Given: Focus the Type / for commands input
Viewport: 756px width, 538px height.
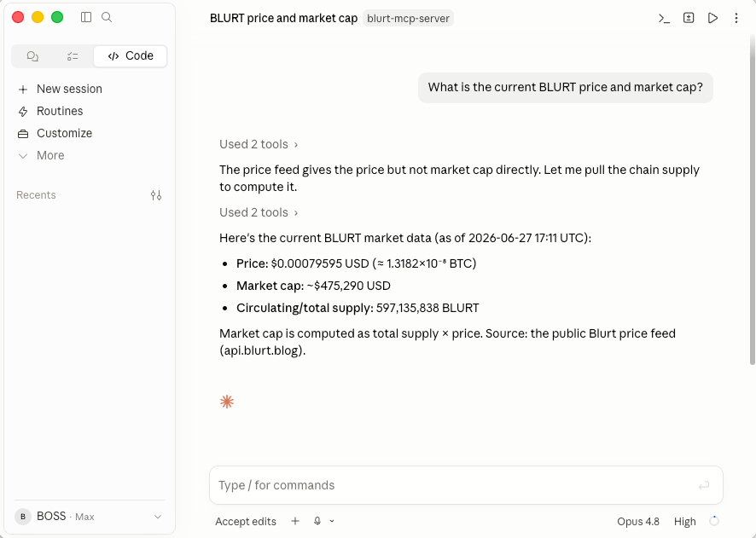Looking at the screenshot, I should 466,485.
